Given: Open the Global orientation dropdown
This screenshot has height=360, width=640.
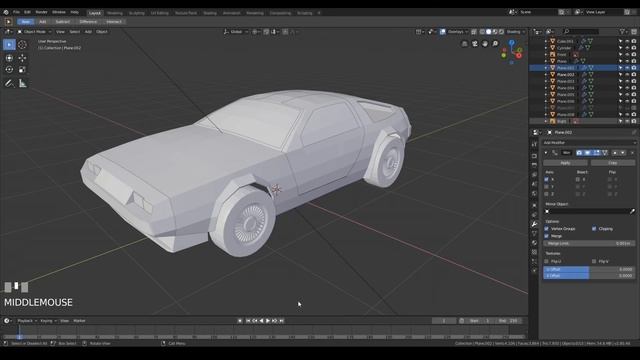Looking at the screenshot, I should click(x=236, y=32).
